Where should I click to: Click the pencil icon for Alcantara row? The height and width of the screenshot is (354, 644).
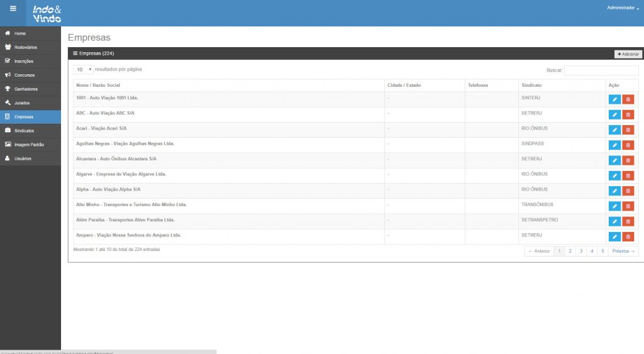614,160
